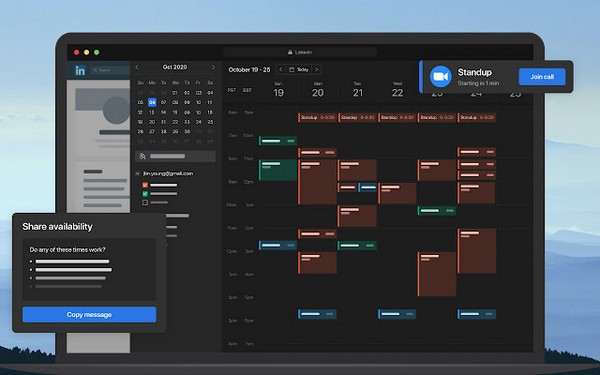Go to next month in mini calendar
Screen dimensions: 600x375
click(213, 67)
